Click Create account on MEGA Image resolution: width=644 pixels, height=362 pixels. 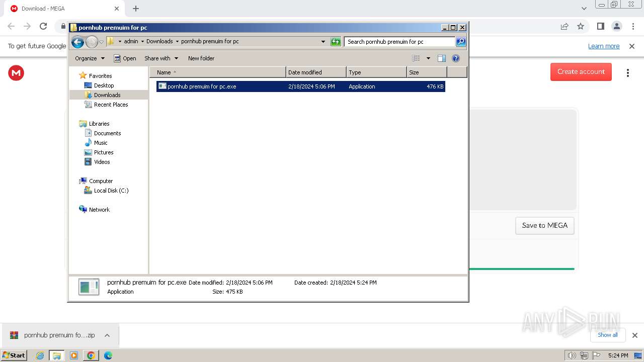tap(581, 72)
